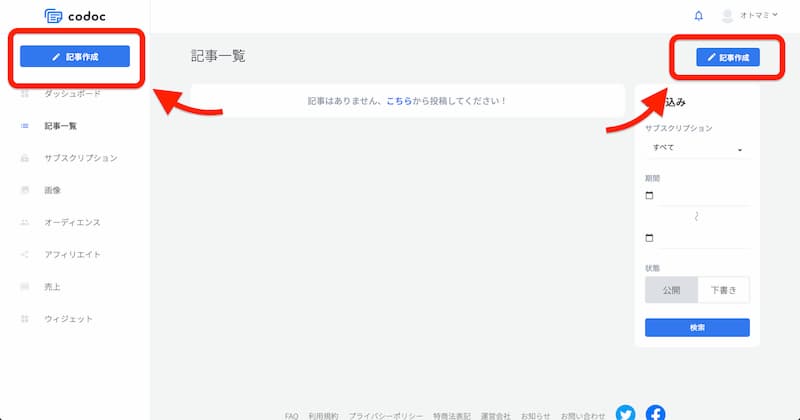Open the FAQ footer link
This screenshot has height=420, width=800.
click(291, 416)
